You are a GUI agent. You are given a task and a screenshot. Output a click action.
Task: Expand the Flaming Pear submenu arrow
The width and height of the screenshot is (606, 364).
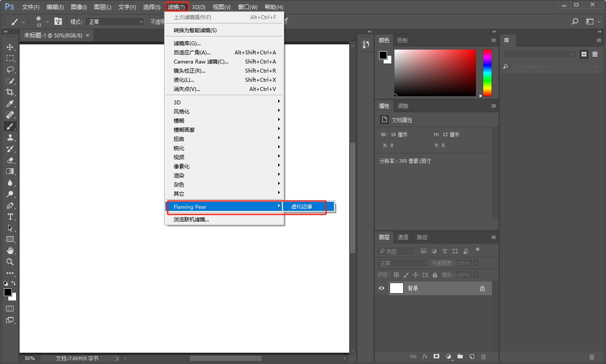279,207
